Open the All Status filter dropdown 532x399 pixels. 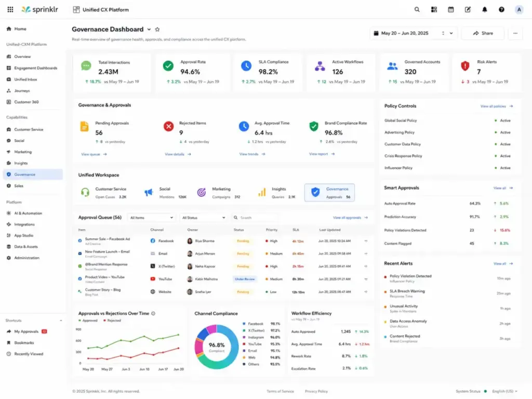point(203,218)
